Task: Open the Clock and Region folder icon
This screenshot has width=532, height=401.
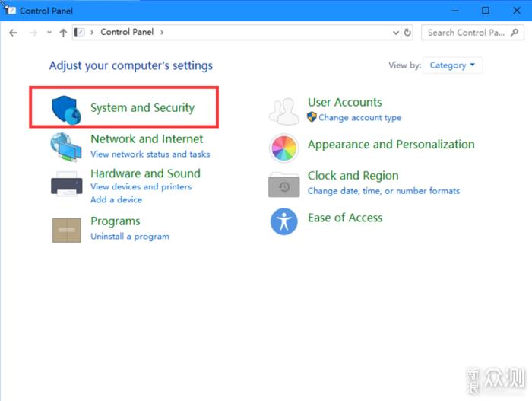Action: 284,185
